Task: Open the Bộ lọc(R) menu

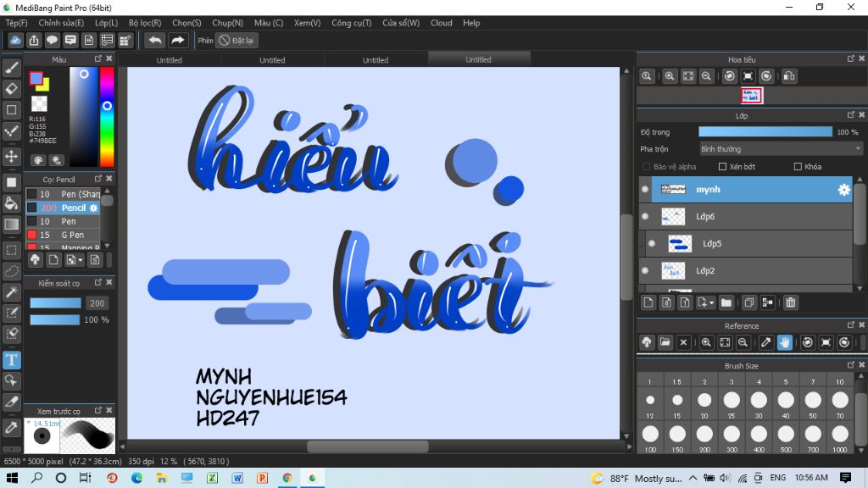Action: click(145, 23)
